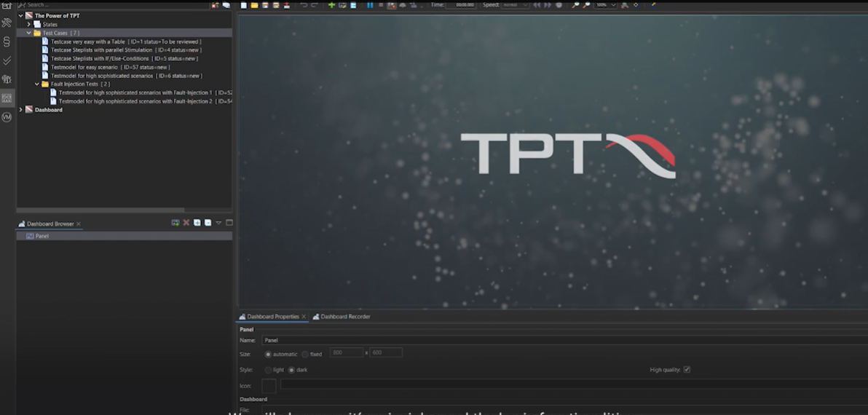Viewport: 868px width, 415px height.
Task: Open the tools (hammer and wrench) sidebar view
Action: (7, 23)
